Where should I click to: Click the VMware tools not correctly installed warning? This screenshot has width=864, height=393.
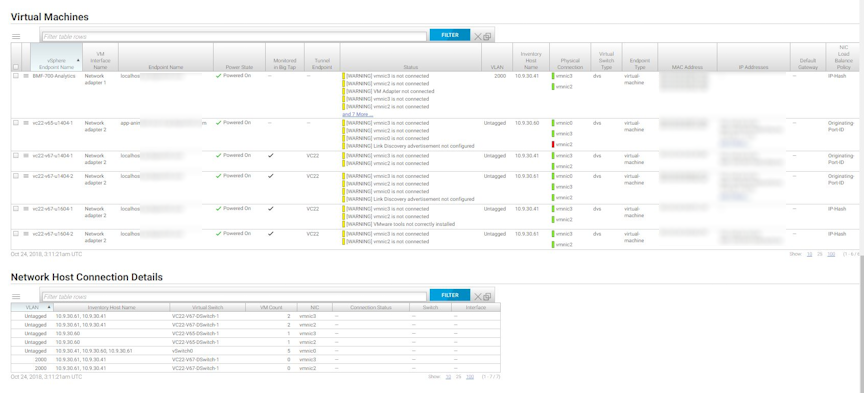(400, 224)
